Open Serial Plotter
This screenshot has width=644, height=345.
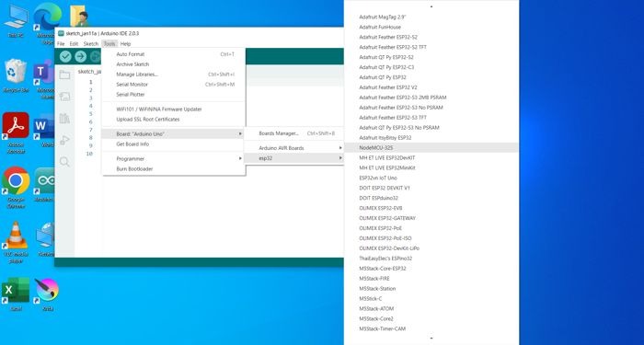coord(174,95)
